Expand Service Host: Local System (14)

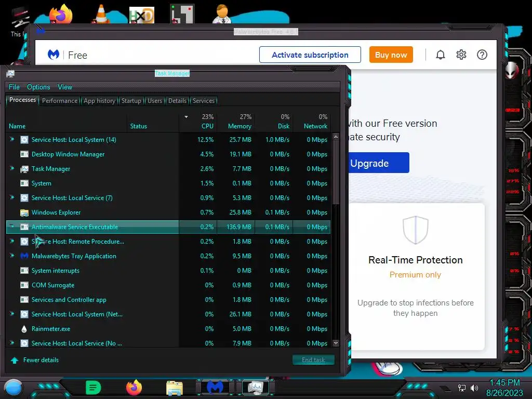(x=12, y=139)
